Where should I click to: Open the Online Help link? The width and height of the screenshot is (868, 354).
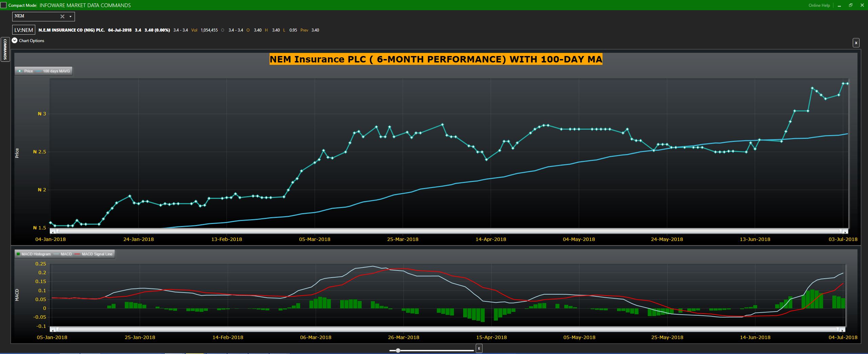tap(819, 5)
